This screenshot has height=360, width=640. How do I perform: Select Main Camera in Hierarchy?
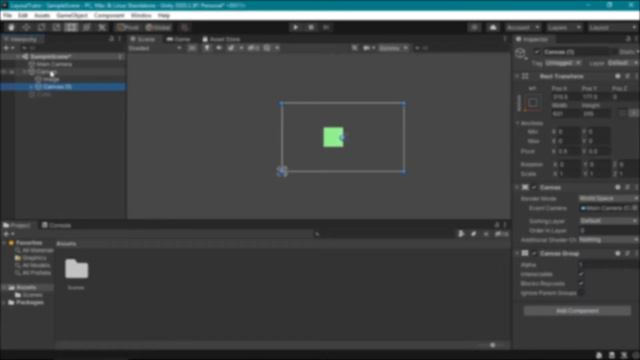tap(54, 64)
